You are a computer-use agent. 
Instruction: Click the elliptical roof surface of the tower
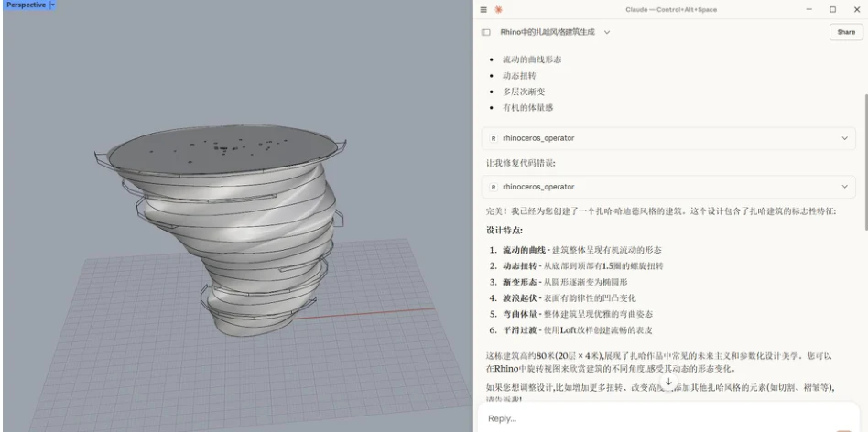pyautogui.click(x=222, y=148)
